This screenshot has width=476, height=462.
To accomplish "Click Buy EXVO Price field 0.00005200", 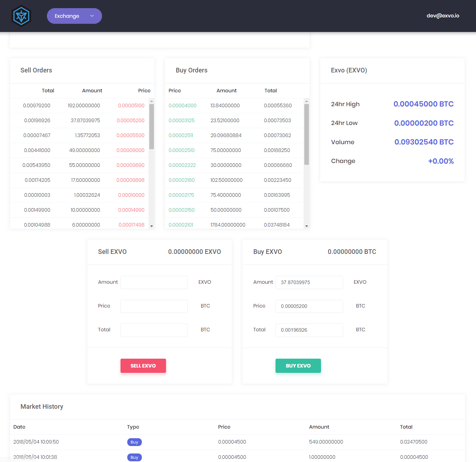I will [309, 306].
